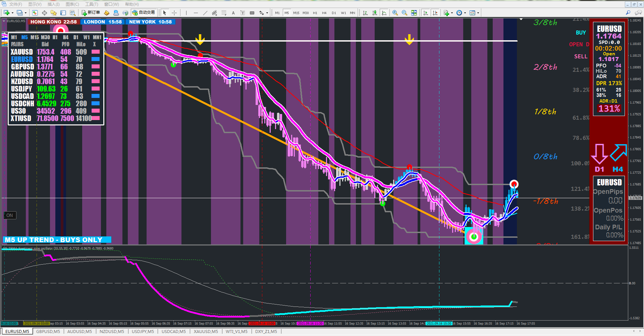Image resolution: width=644 pixels, height=336 pixels.
Task: Click the 新订单 new order button
Action: (x=91, y=13)
